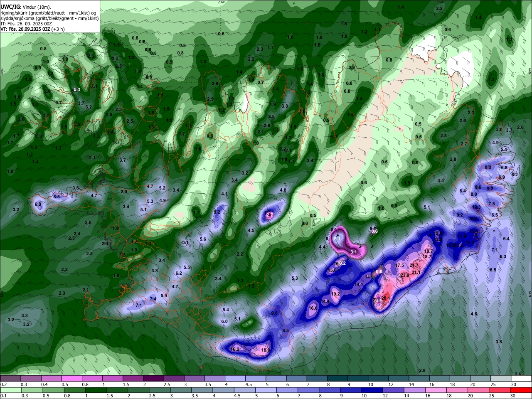532x399 pixels.
Task: Click the 6.9 precipitation value on the map
Action: click(502, 177)
